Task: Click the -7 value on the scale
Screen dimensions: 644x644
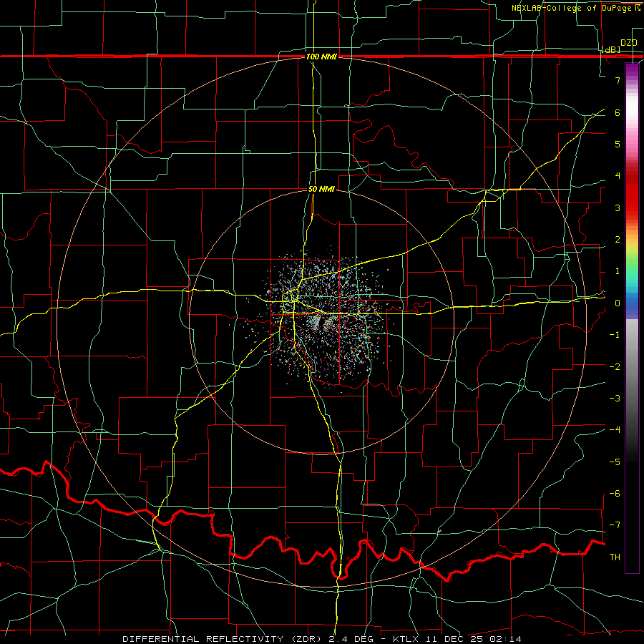Action: pos(615,525)
